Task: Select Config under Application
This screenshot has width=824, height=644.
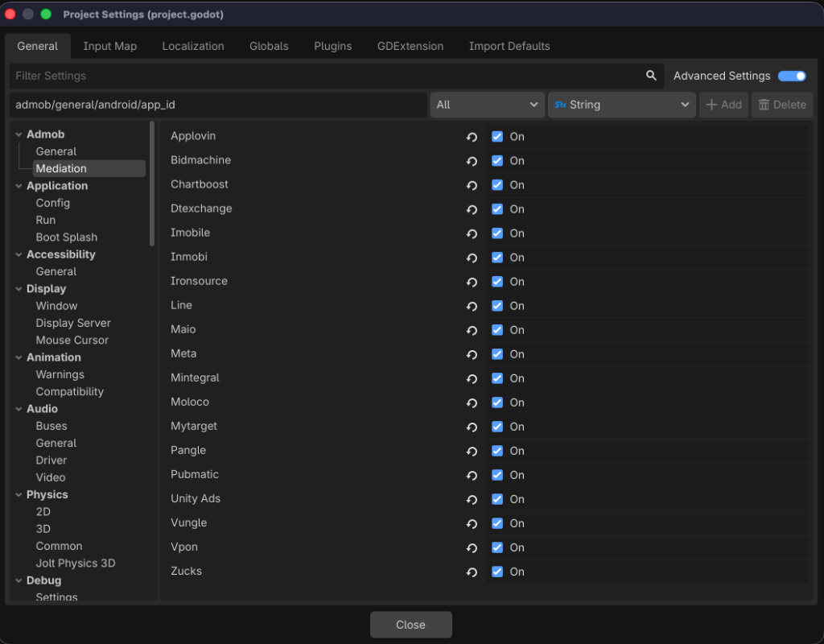Action: 52,203
